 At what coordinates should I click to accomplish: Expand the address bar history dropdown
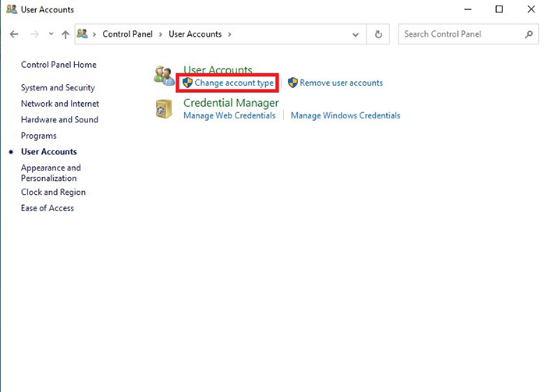pyautogui.click(x=356, y=34)
